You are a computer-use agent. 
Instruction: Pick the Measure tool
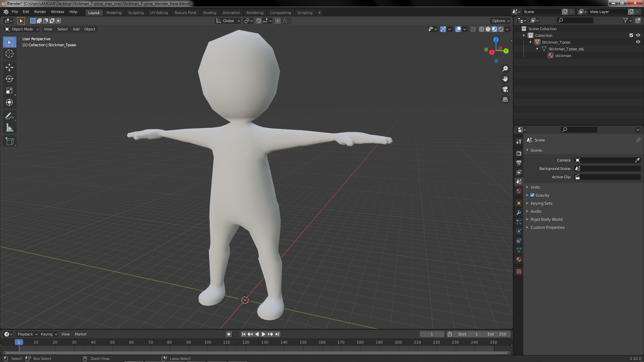[x=9, y=128]
